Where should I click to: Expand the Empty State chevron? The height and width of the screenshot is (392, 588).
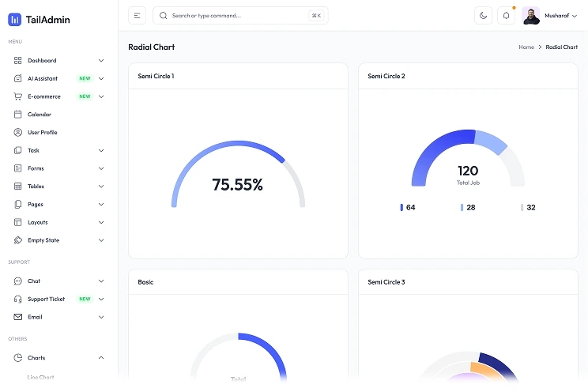tap(101, 240)
